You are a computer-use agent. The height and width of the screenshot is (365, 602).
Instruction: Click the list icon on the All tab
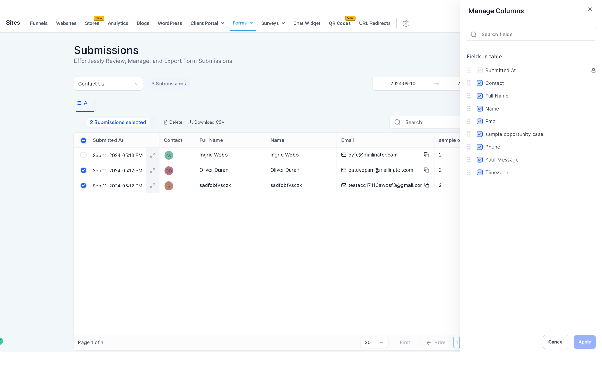pos(79,103)
